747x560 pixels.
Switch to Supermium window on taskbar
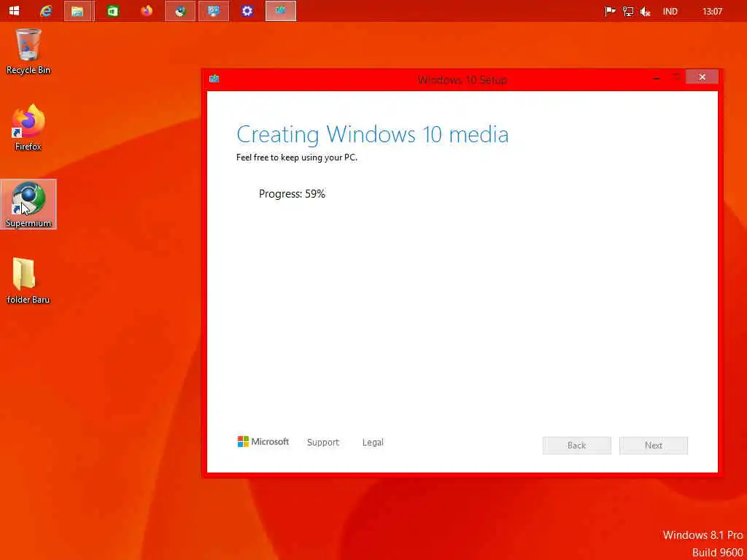(180, 11)
